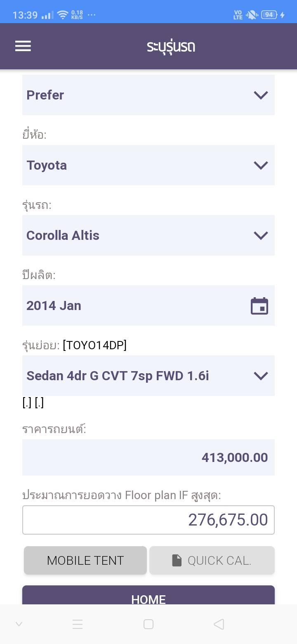This screenshot has height=644, width=297.
Task: Open the Toyota brand dropdown
Action: click(148, 165)
